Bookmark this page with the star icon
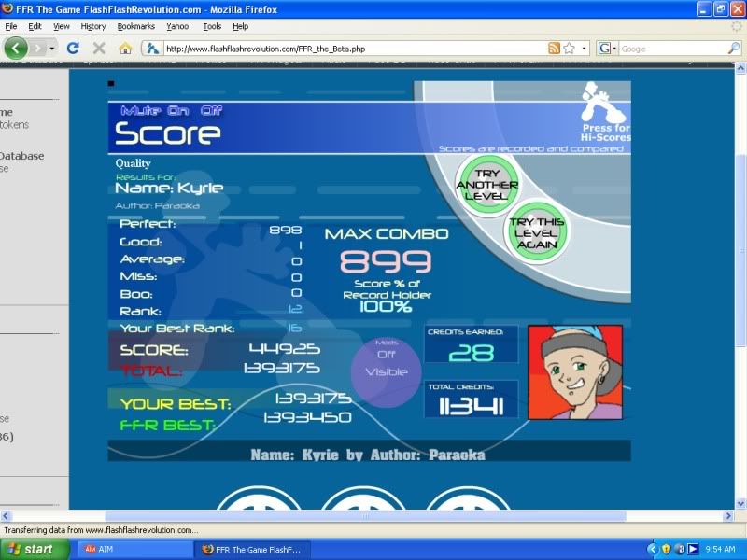Screen dimensions: 747x560 (x=569, y=48)
